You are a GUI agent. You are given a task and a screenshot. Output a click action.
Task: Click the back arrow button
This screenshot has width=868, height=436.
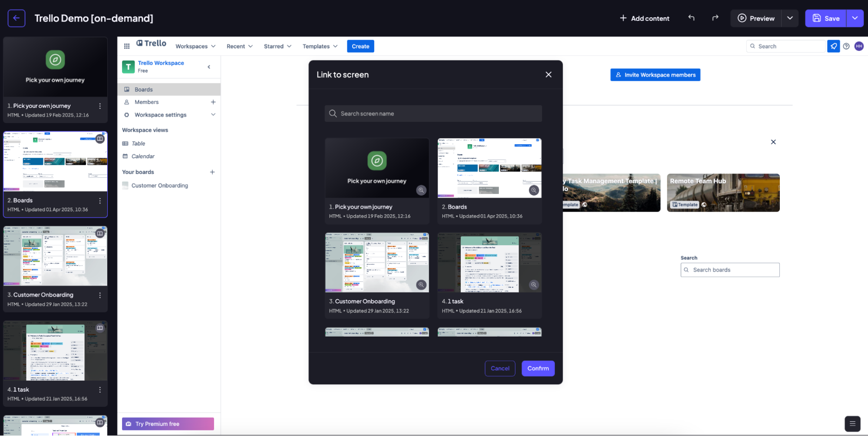click(17, 18)
